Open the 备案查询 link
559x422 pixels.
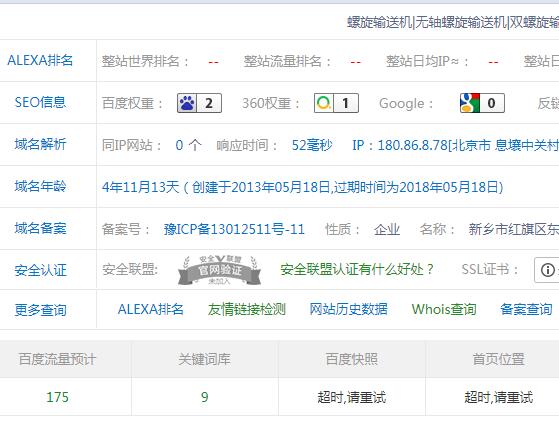coord(526,309)
